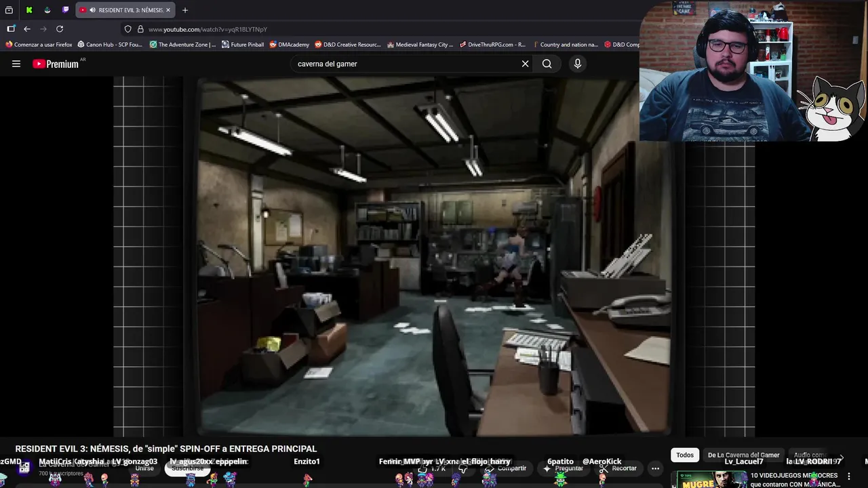
Task: Switch to the green Kick pinned tab
Action: click(29, 10)
